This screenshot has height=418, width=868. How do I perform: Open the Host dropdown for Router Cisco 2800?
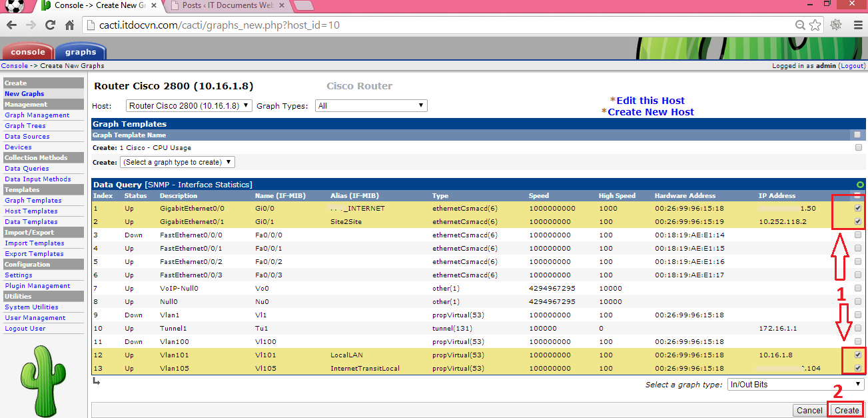[189, 106]
